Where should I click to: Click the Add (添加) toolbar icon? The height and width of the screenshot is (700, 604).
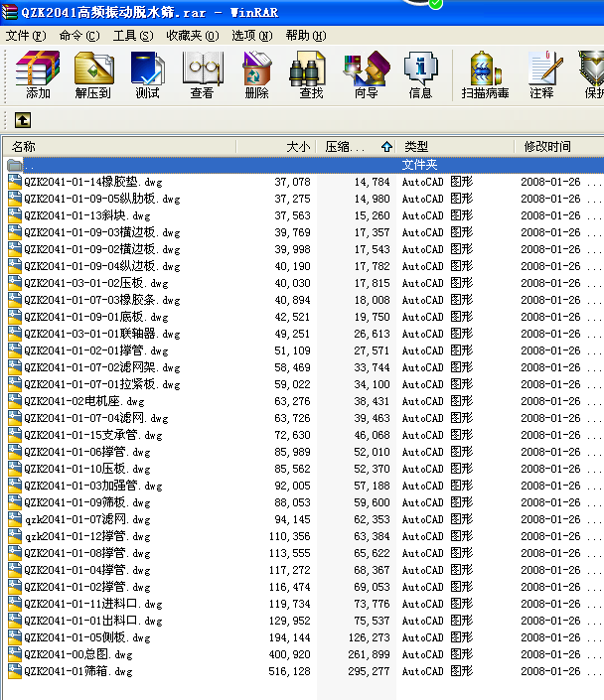tap(38, 74)
